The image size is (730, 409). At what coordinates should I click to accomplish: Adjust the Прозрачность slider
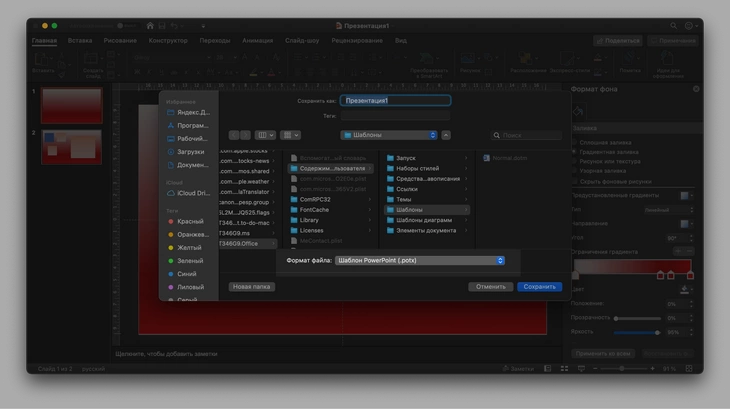(637, 318)
